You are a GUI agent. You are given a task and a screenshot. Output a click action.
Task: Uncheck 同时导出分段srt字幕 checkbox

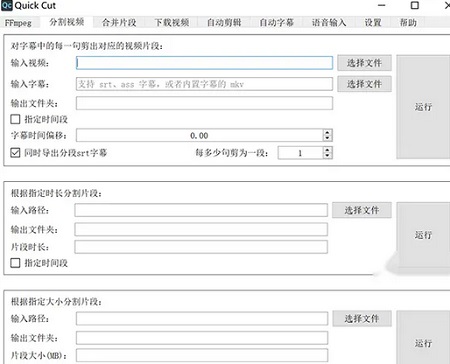tap(15, 153)
